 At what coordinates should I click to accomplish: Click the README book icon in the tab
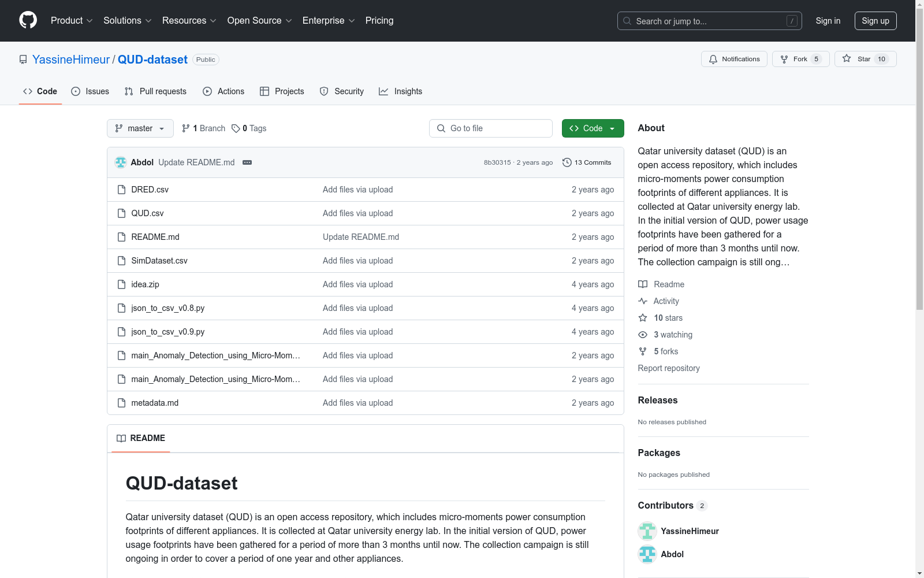pos(121,438)
